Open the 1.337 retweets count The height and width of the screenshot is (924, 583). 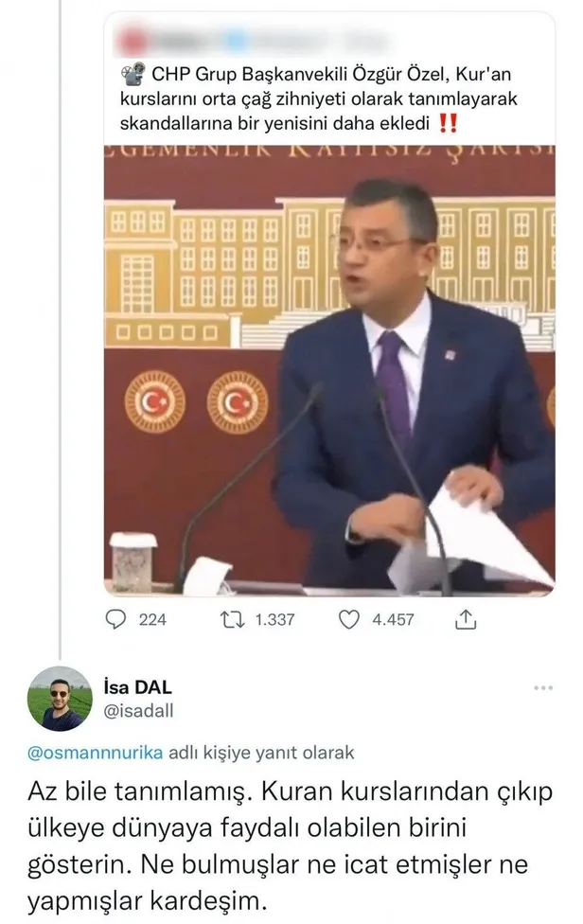274,620
